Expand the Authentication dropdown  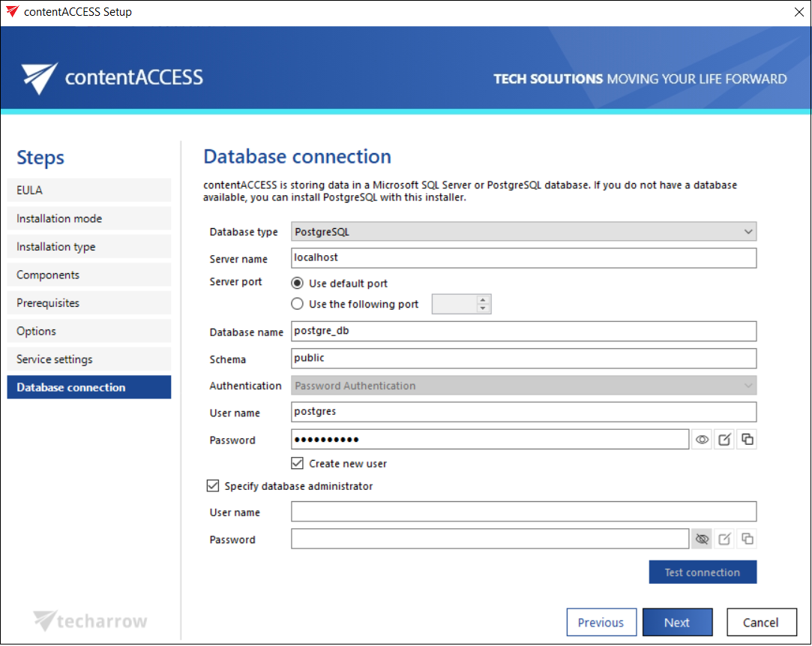click(523, 386)
